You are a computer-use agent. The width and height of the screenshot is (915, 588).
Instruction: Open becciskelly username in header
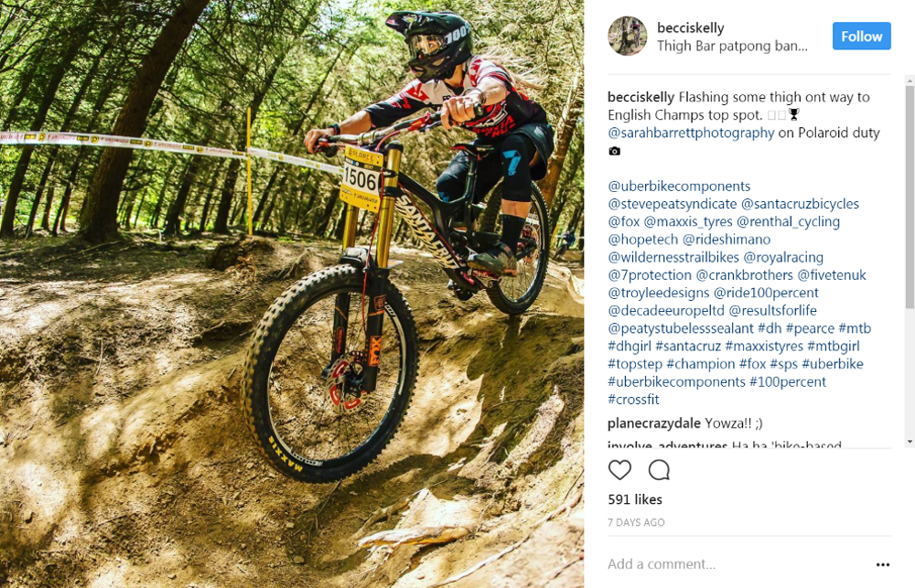[690, 27]
